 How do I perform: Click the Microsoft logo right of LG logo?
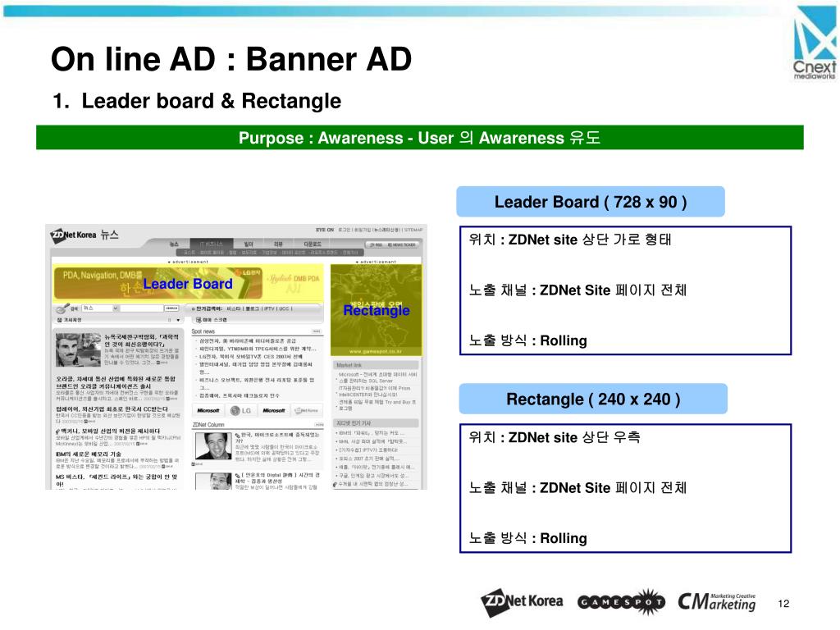(274, 410)
